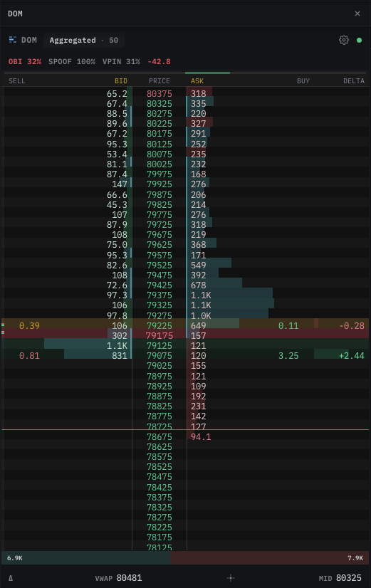Click the BID column header

pos(121,81)
